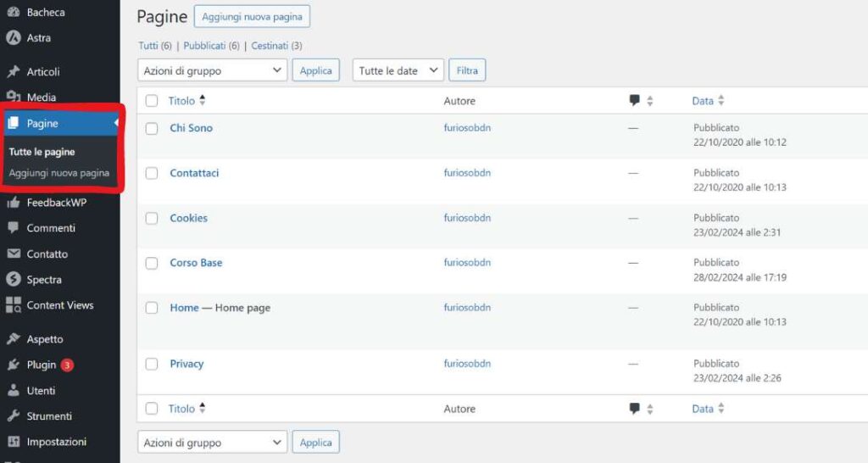Click the Strumenti wrench icon
Screen dimensions: 868x463
pos(14,416)
